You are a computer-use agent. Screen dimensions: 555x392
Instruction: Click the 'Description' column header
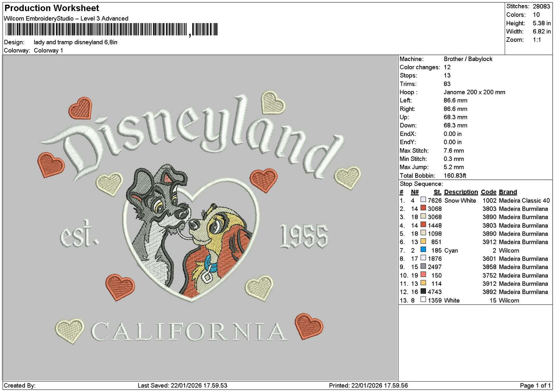click(461, 192)
